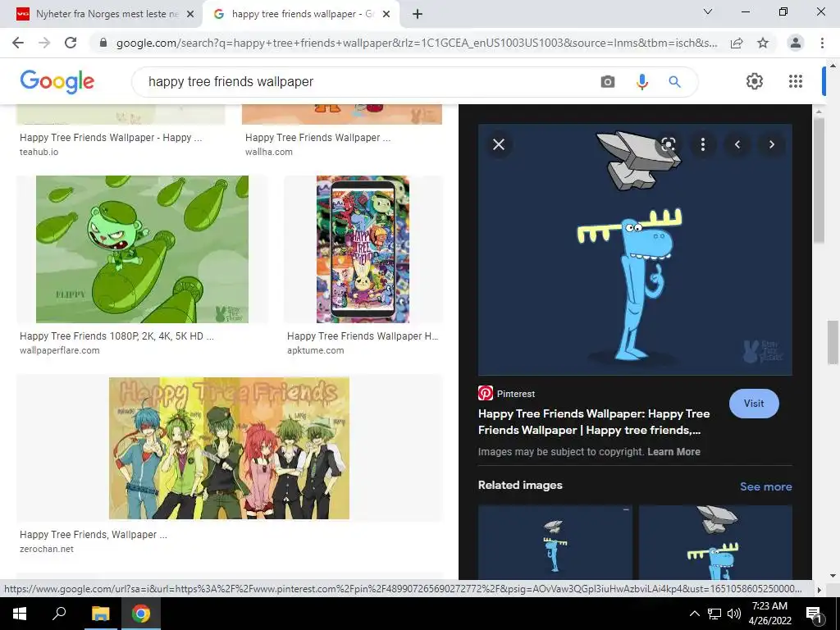Show the previous image in preview
The width and height of the screenshot is (840, 630).
737,144
